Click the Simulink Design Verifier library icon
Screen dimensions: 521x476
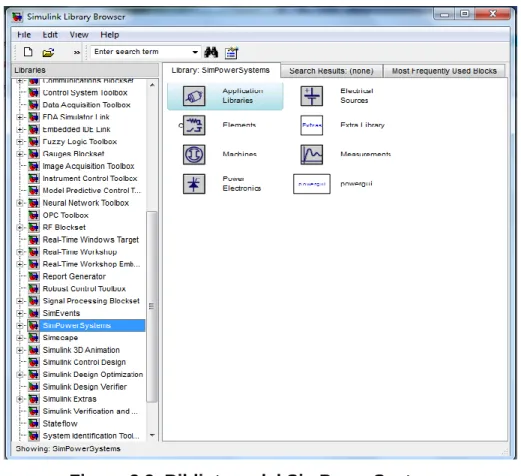34,387
